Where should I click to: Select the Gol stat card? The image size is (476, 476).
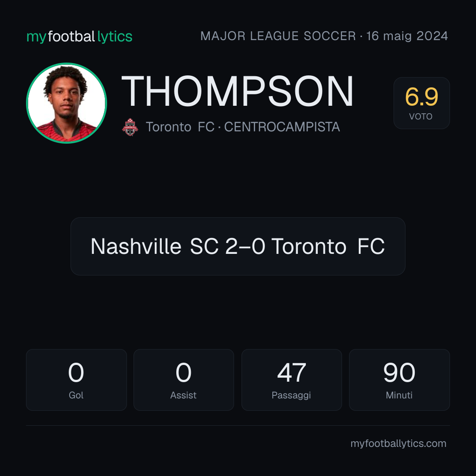pos(76,380)
